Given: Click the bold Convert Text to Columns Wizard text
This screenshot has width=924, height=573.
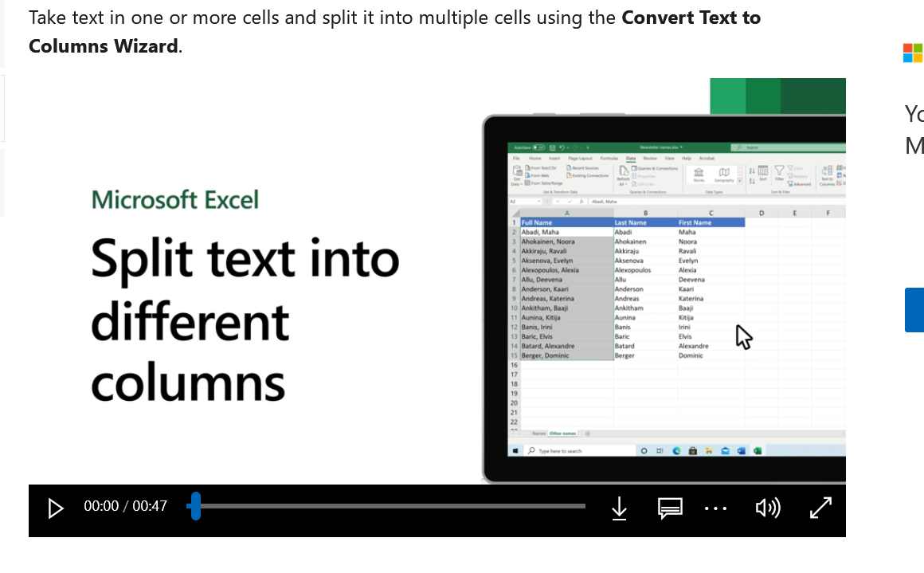Looking at the screenshot, I should click(x=395, y=32).
